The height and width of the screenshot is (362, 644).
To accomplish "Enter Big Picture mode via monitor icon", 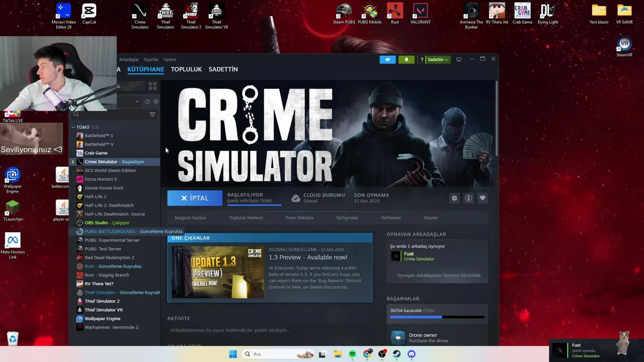I will point(458,59).
